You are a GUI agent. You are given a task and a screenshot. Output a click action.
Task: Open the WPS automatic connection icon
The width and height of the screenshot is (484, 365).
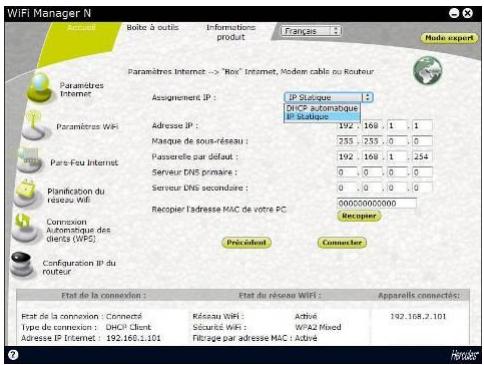(25, 228)
